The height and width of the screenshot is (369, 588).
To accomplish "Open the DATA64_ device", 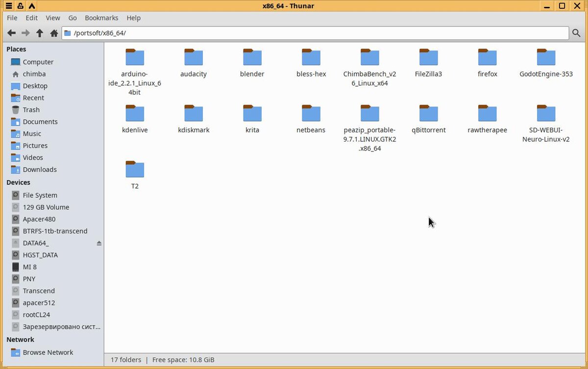I will point(52,243).
